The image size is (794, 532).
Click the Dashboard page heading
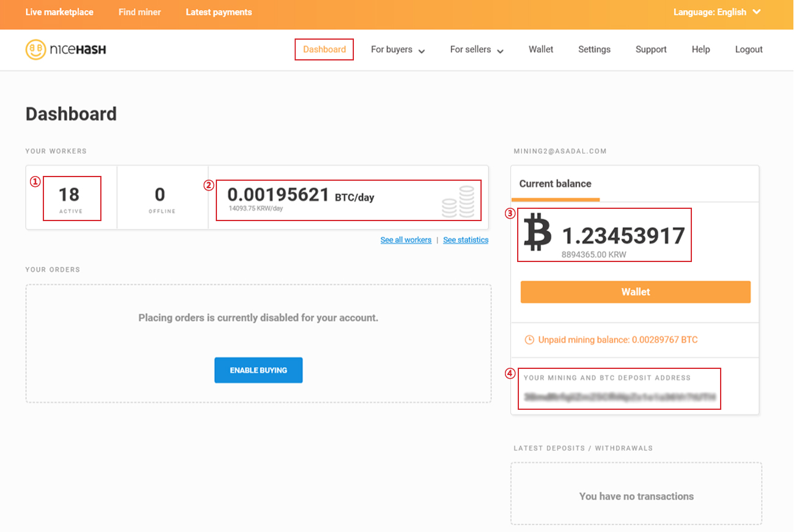click(x=71, y=114)
